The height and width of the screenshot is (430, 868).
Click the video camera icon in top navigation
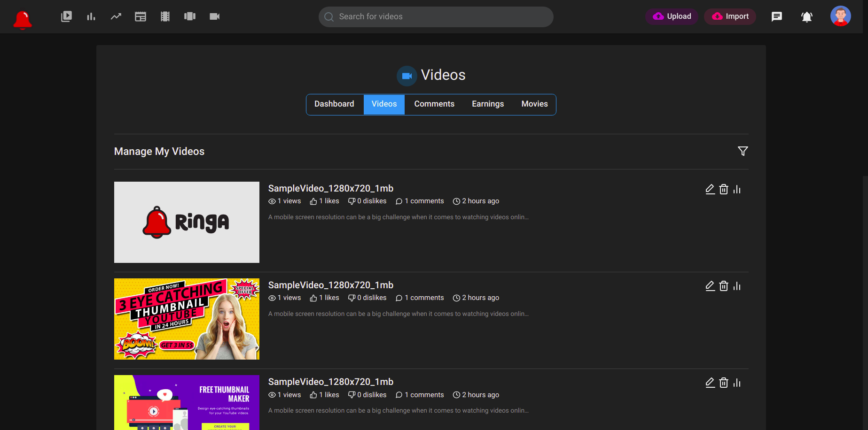tap(215, 16)
